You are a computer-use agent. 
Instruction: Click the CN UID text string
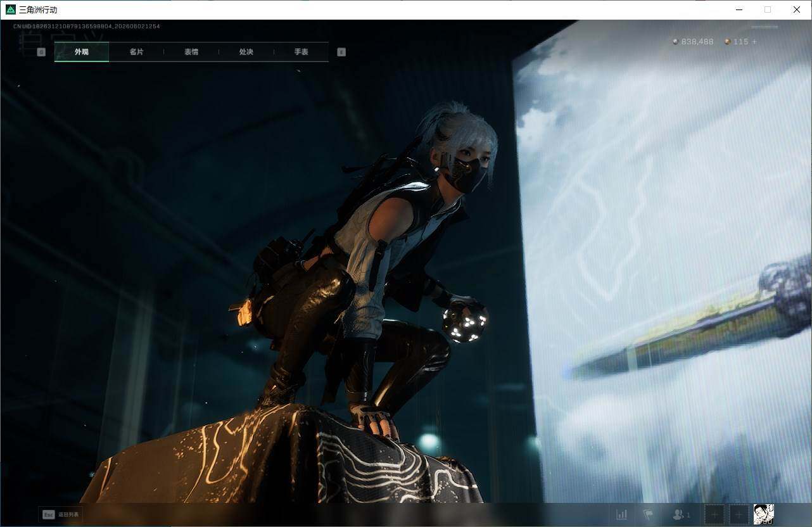tap(87, 27)
